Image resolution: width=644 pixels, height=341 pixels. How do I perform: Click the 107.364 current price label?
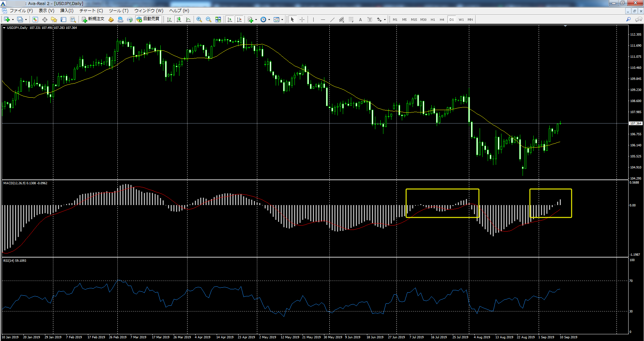pyautogui.click(x=635, y=124)
